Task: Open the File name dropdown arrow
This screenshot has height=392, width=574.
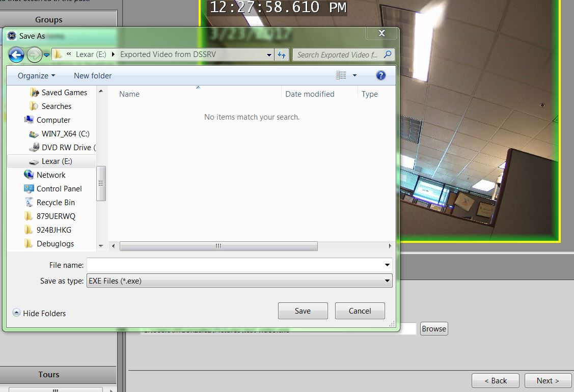Action: [x=387, y=265]
